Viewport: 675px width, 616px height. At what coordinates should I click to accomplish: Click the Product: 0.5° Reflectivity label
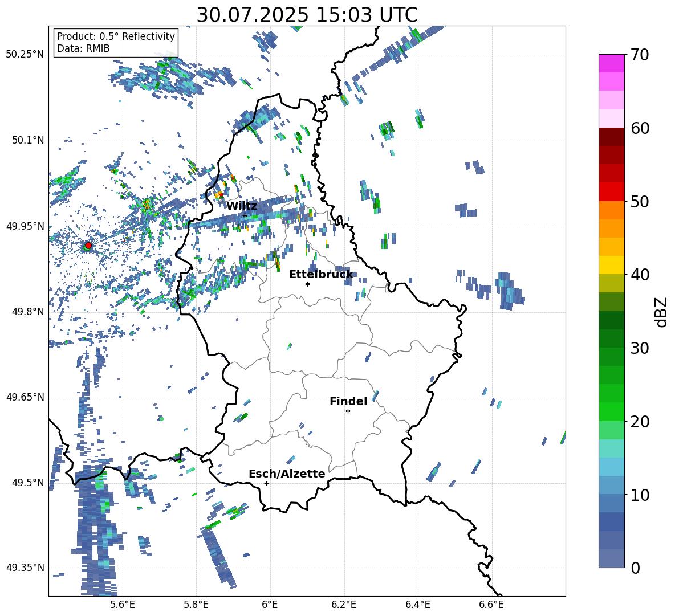pyautogui.click(x=116, y=36)
